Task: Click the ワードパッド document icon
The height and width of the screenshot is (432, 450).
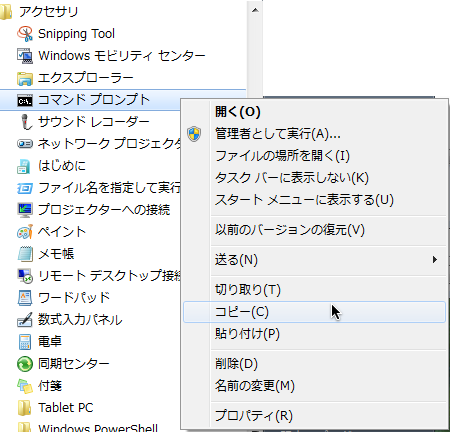Action: [25, 298]
